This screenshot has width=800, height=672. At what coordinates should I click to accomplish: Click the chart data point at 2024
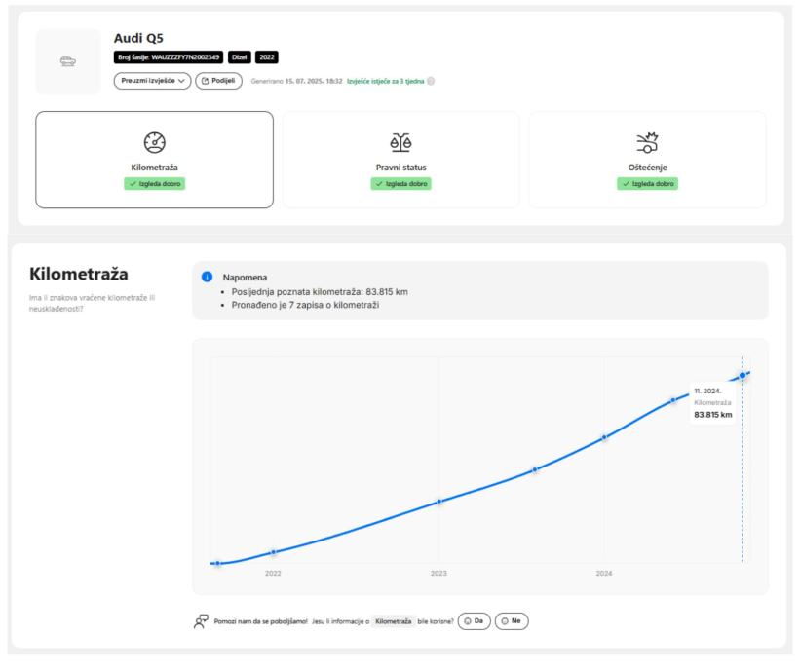[605, 437]
